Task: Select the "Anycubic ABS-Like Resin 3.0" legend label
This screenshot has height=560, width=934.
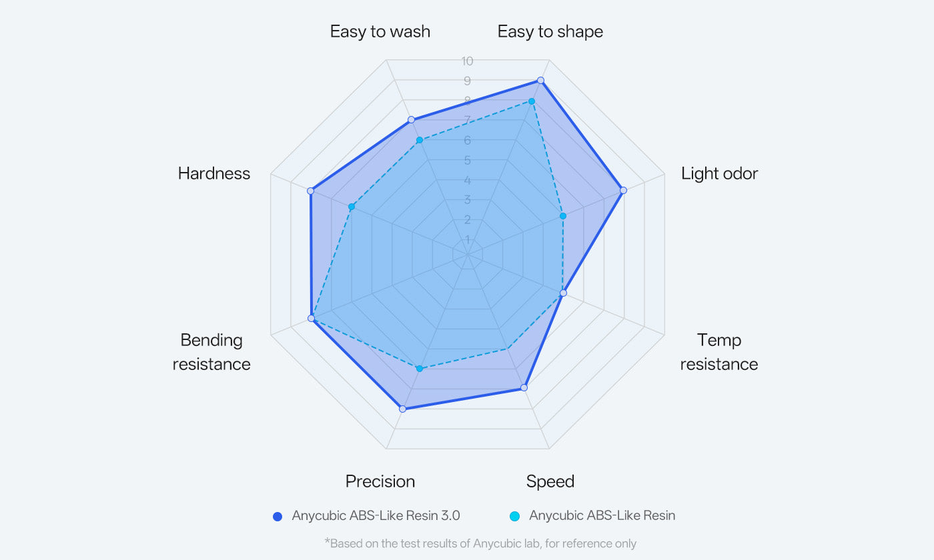Action: click(x=376, y=515)
